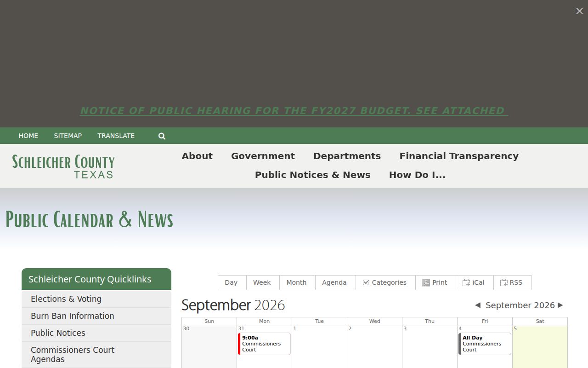Switch calendar to Week view
This screenshot has height=368, width=588.
[x=262, y=282]
